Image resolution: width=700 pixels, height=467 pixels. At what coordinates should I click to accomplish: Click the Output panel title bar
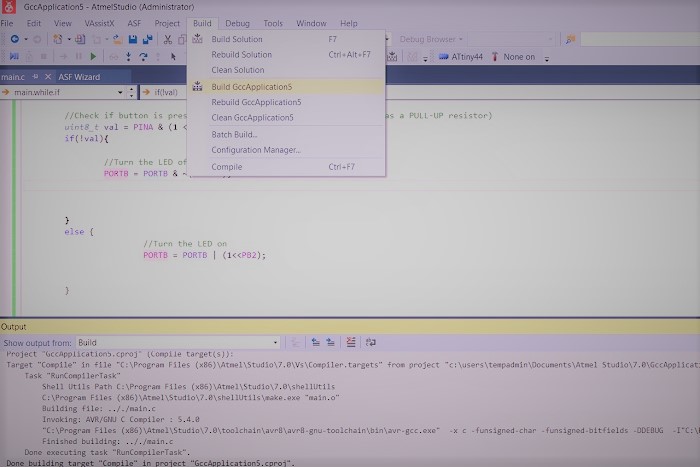350,327
